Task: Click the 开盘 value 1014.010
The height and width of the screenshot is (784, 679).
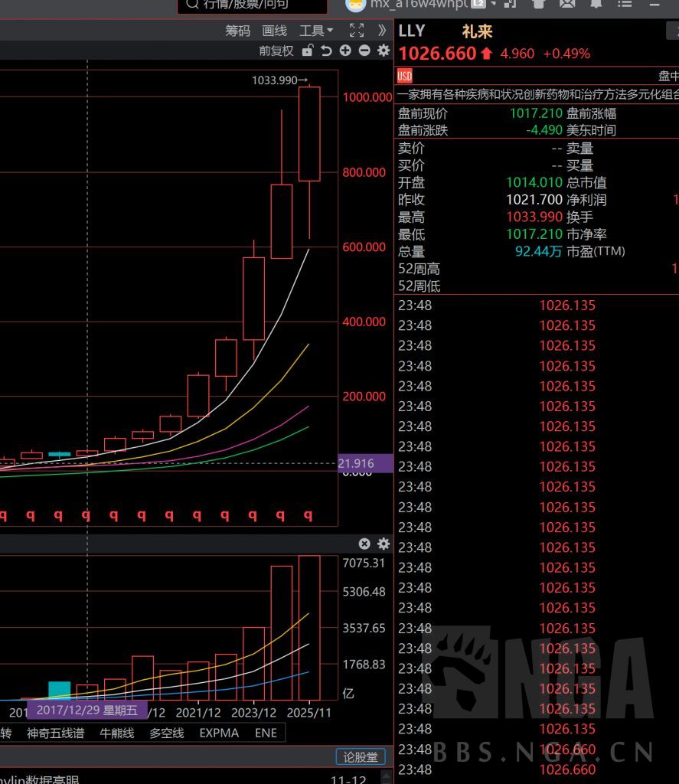Action: tap(534, 182)
